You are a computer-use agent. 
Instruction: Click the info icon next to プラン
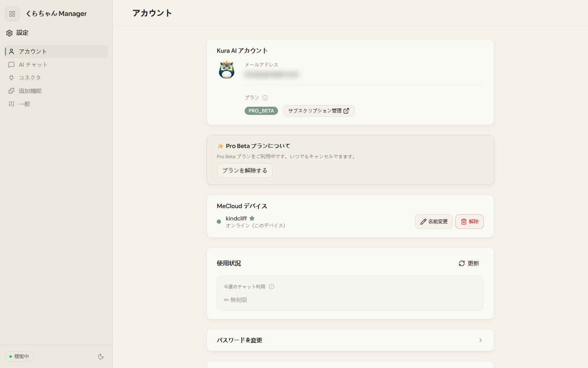tap(265, 98)
